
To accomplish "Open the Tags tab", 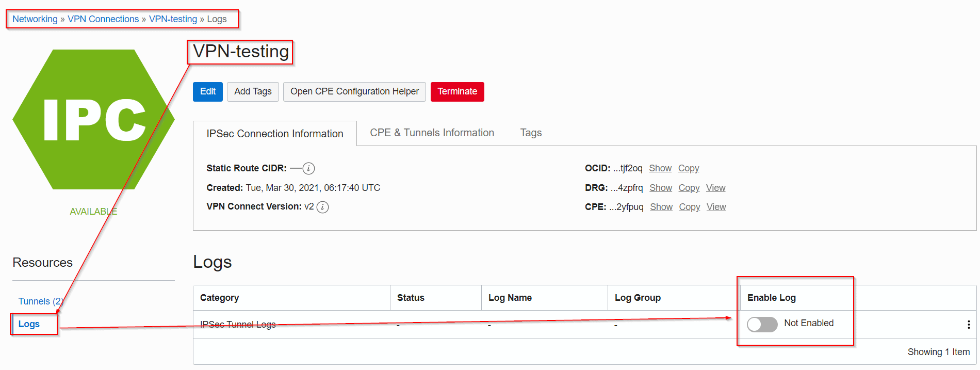I will (x=531, y=133).
